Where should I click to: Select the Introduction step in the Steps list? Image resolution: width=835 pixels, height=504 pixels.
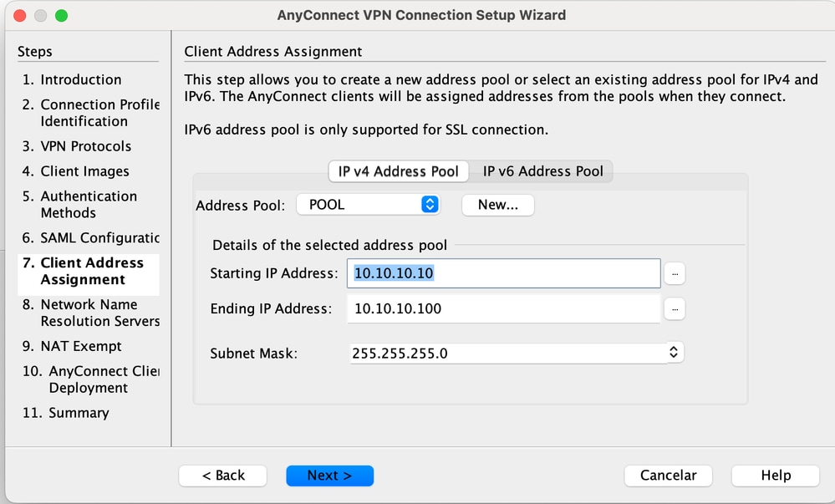81,80
